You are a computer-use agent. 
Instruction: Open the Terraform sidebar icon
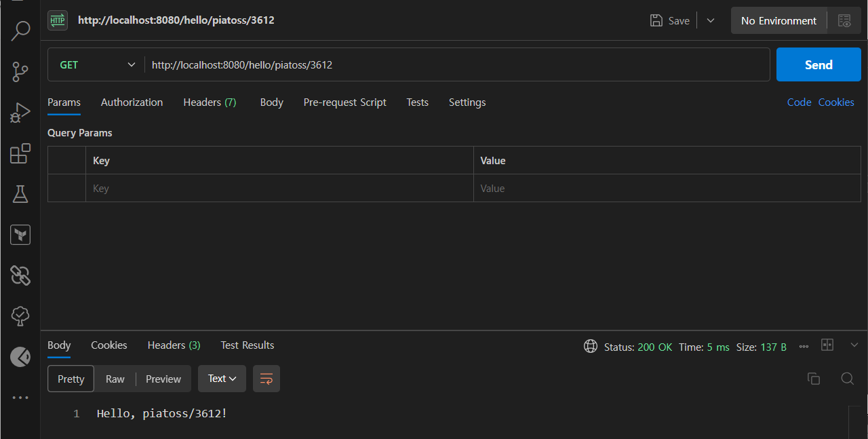pyautogui.click(x=20, y=235)
